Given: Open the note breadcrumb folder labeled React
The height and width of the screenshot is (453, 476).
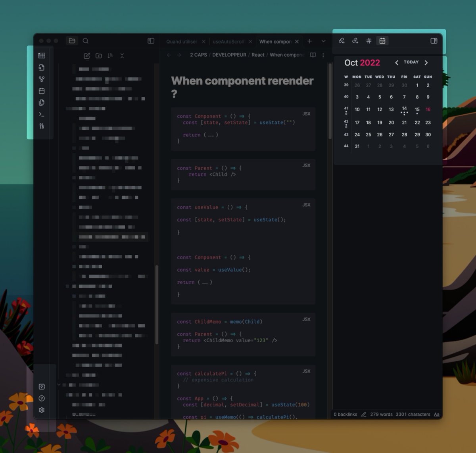Looking at the screenshot, I should (x=258, y=55).
